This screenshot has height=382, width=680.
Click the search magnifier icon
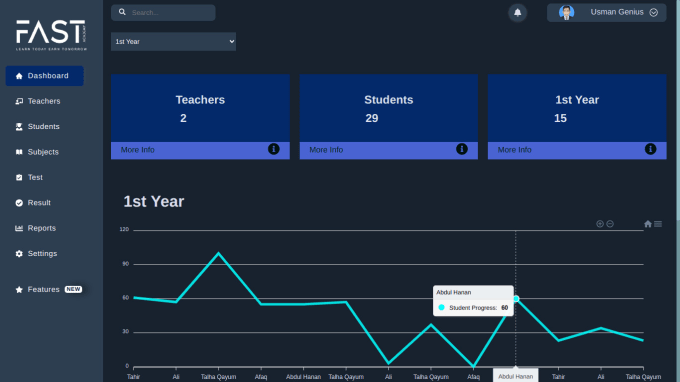[x=122, y=12]
